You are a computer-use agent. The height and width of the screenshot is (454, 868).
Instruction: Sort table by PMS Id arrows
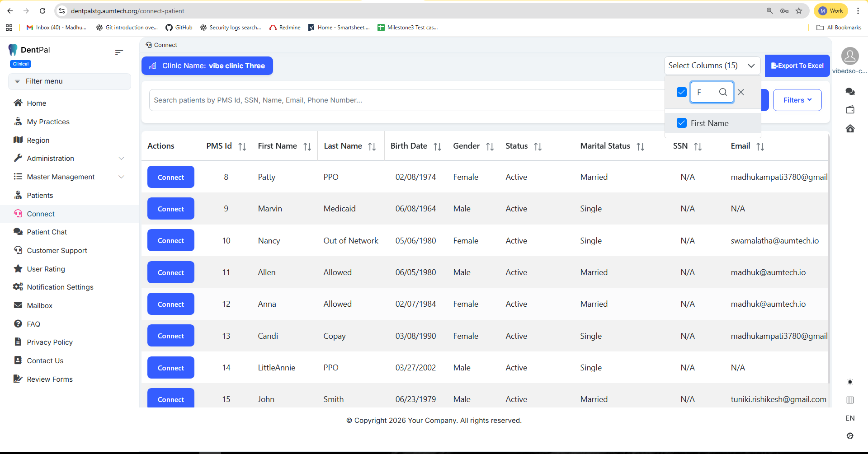242,146
